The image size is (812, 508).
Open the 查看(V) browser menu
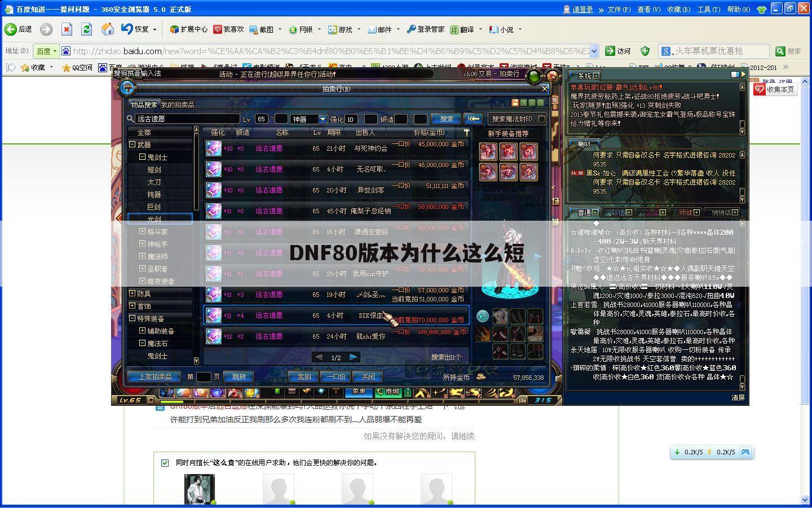pyautogui.click(x=648, y=9)
